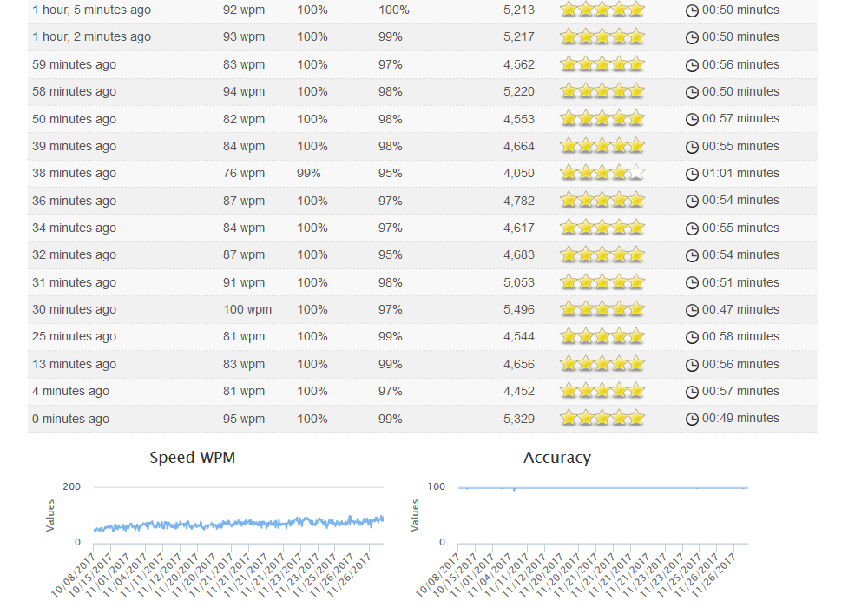Select the '0 minutes ago' timestamp

click(70, 420)
